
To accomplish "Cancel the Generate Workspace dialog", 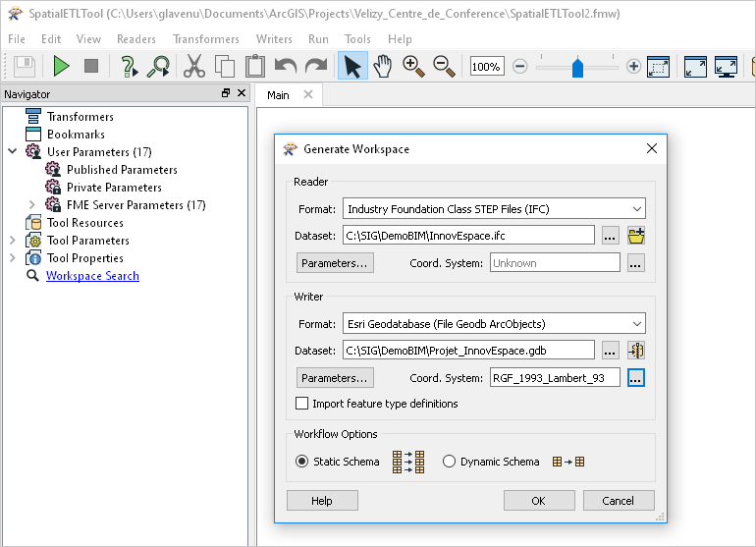I will [x=619, y=501].
